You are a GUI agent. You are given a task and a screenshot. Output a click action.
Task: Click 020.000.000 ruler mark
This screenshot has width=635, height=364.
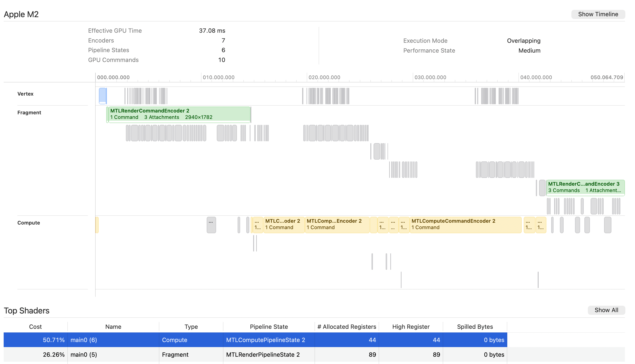(x=324, y=77)
